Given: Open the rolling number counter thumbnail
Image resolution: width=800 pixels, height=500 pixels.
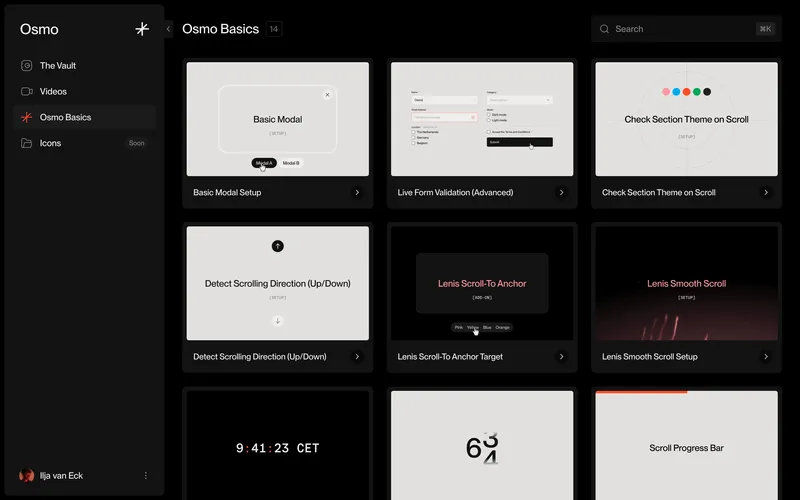Looking at the screenshot, I should 482,445.
